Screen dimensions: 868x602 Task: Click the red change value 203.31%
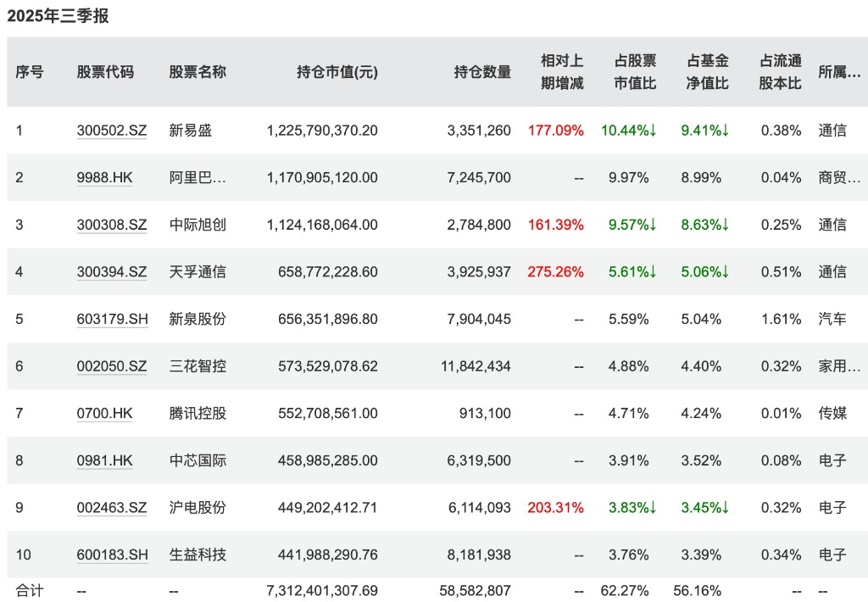click(x=556, y=507)
